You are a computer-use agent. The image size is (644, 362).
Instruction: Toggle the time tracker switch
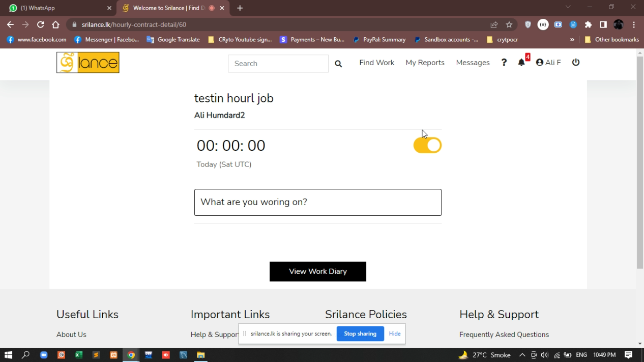pyautogui.click(x=427, y=146)
